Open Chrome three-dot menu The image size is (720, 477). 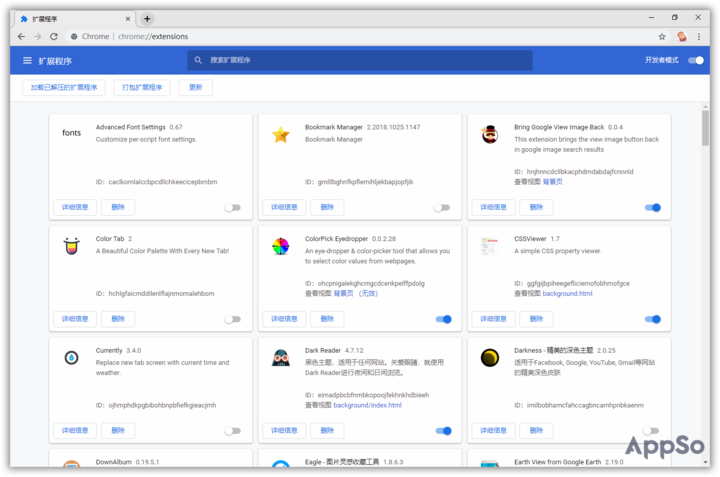tap(698, 37)
